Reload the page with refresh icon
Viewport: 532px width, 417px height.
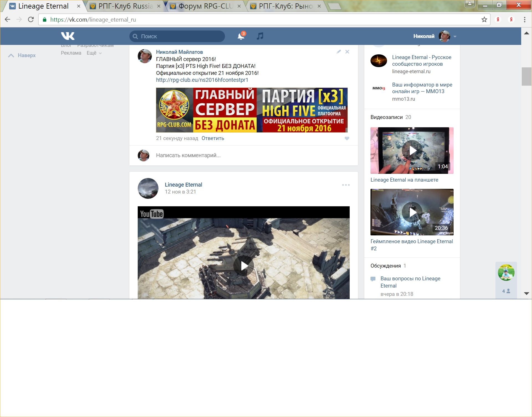tap(31, 19)
